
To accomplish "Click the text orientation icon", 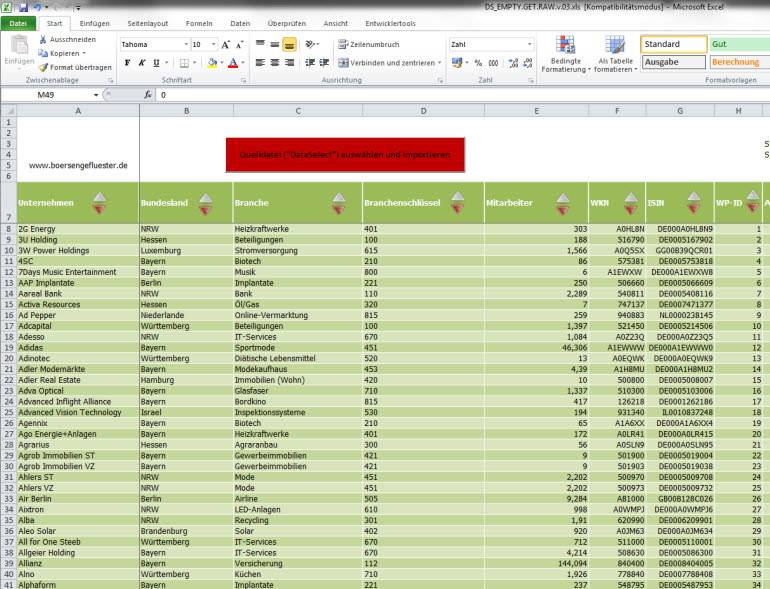I will pyautogui.click(x=310, y=45).
